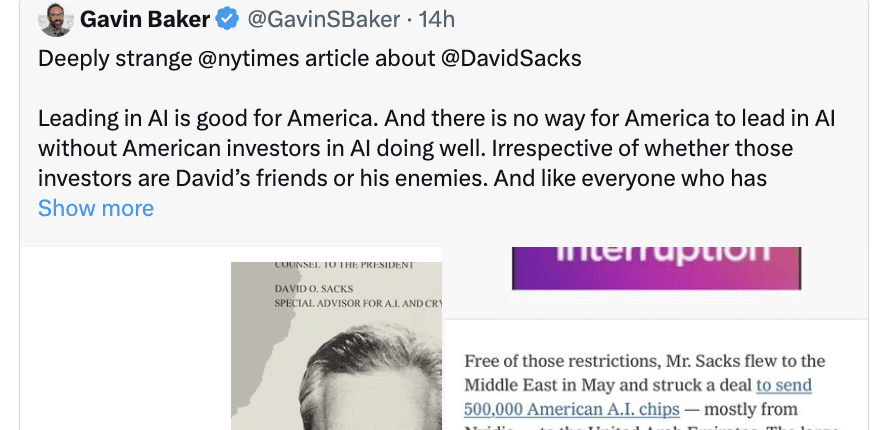The height and width of the screenshot is (430, 892).
Task: Click the "500,000 American A.I. chips" link
Action: pyautogui.click(x=572, y=409)
